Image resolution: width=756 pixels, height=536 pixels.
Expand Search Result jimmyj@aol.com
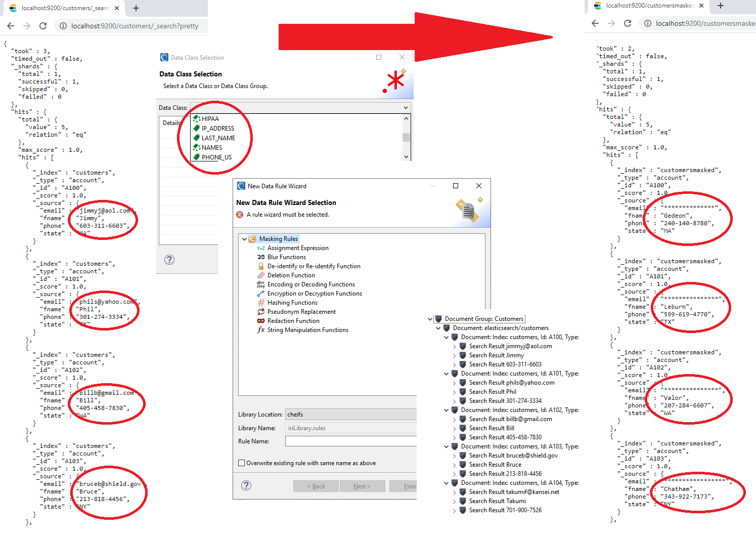[x=455, y=346]
